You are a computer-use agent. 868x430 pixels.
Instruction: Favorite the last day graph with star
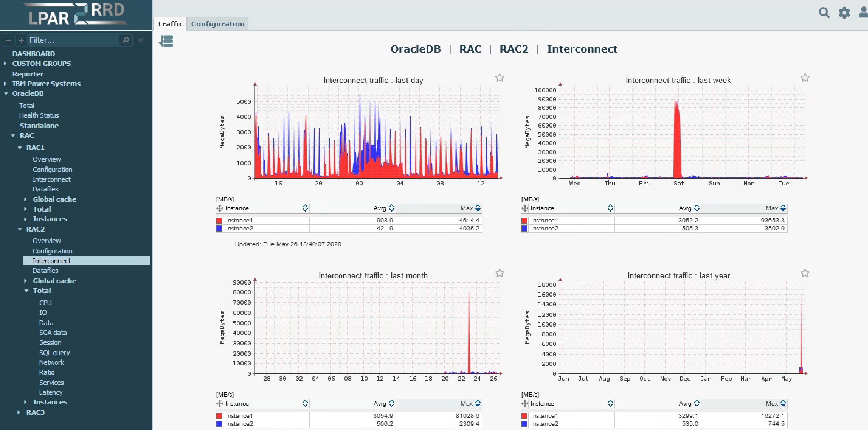click(x=500, y=78)
